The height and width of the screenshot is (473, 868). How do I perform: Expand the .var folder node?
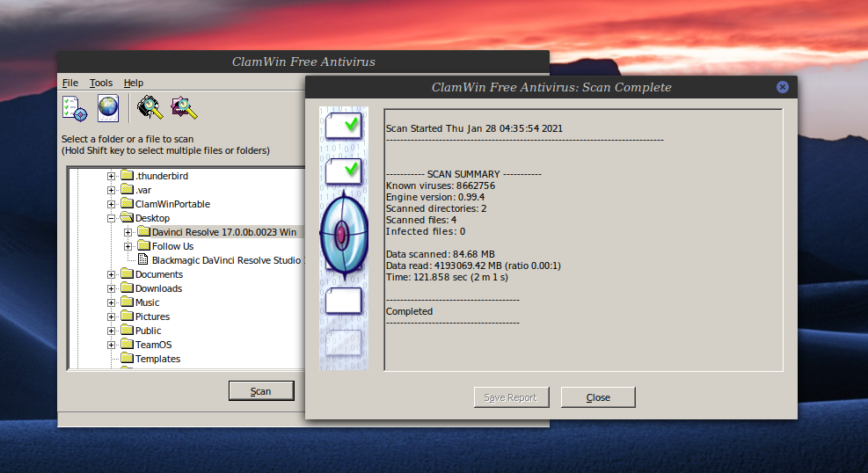coord(112,190)
